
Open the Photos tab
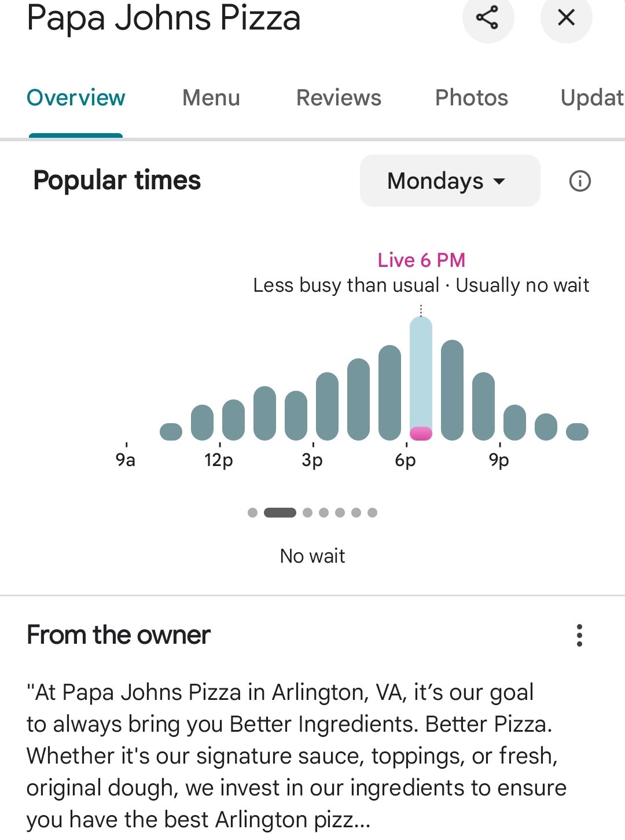(472, 98)
